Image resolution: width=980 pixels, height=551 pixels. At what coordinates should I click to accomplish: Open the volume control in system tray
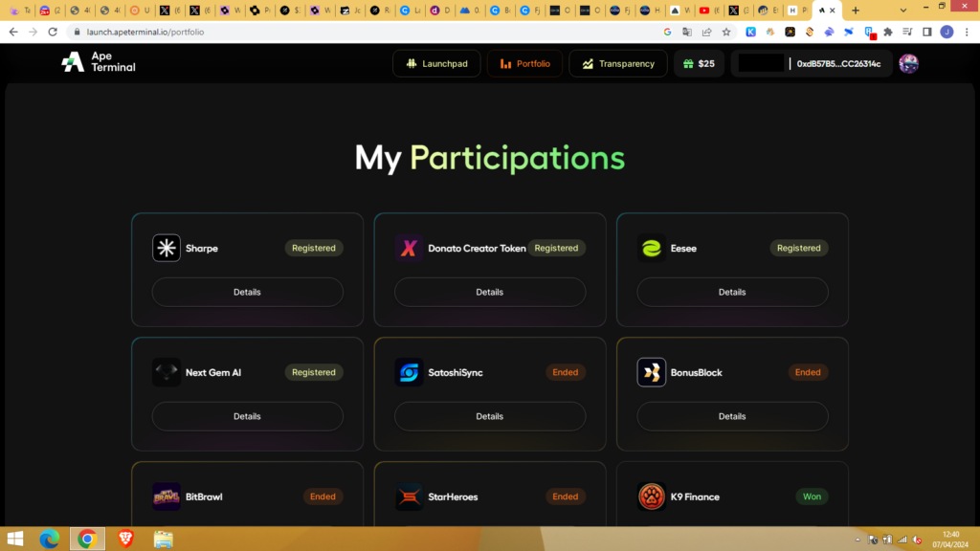918,540
